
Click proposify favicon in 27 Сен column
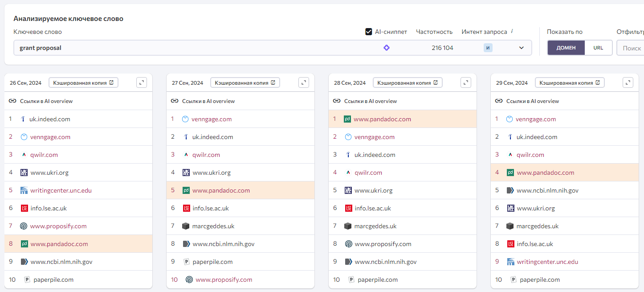click(x=189, y=280)
